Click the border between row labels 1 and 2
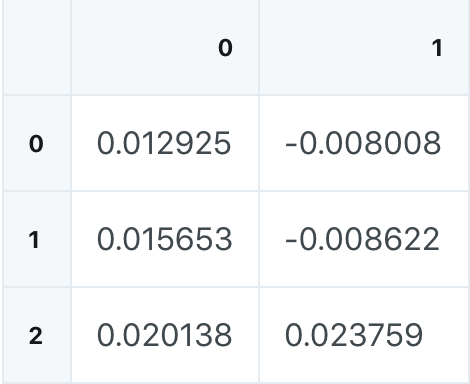The image size is (470, 384). [37, 287]
